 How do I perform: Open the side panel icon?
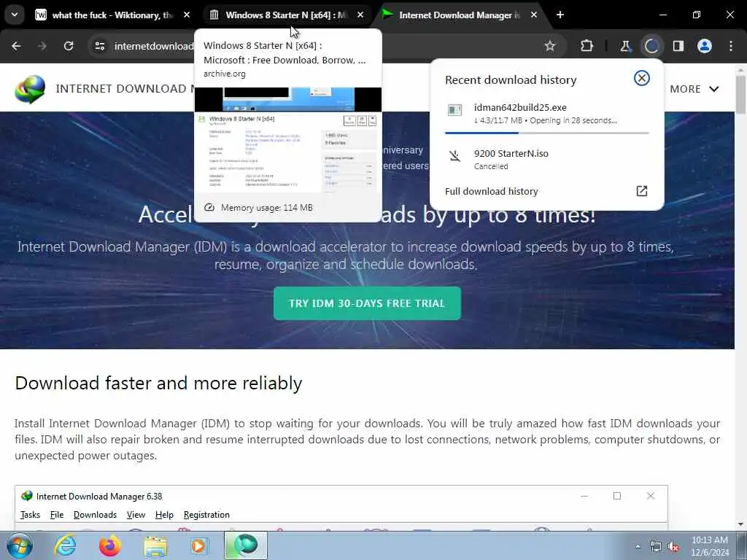point(678,46)
